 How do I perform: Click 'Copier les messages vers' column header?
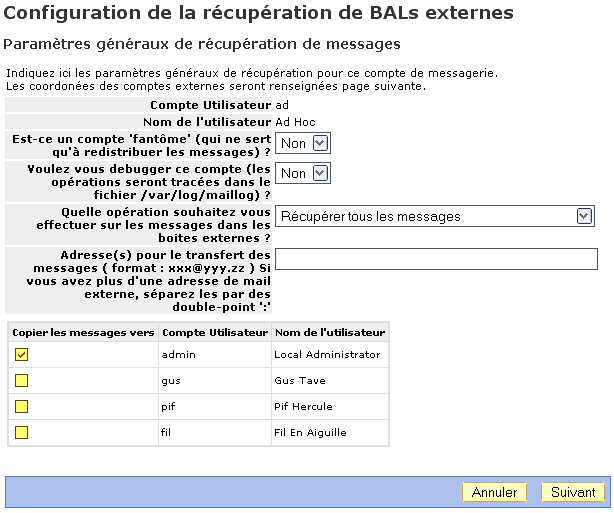83,332
